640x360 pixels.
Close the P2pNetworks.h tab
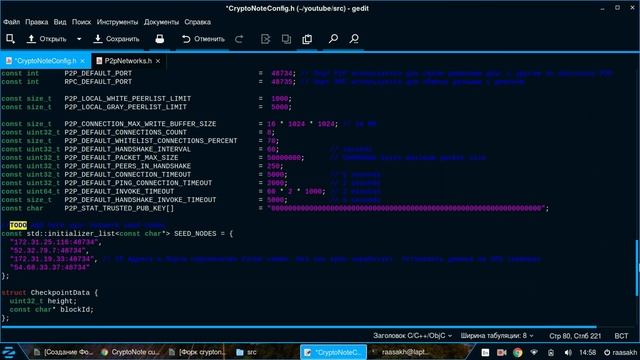click(158, 61)
